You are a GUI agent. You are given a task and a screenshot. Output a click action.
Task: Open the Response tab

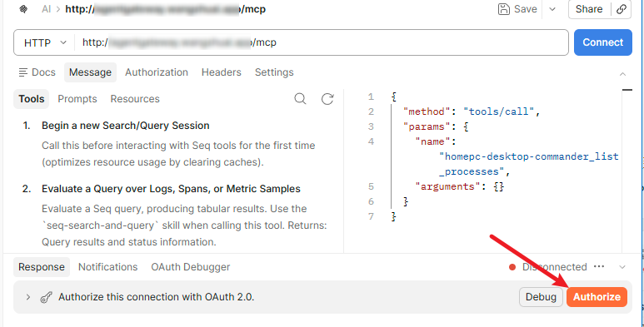[x=42, y=267]
